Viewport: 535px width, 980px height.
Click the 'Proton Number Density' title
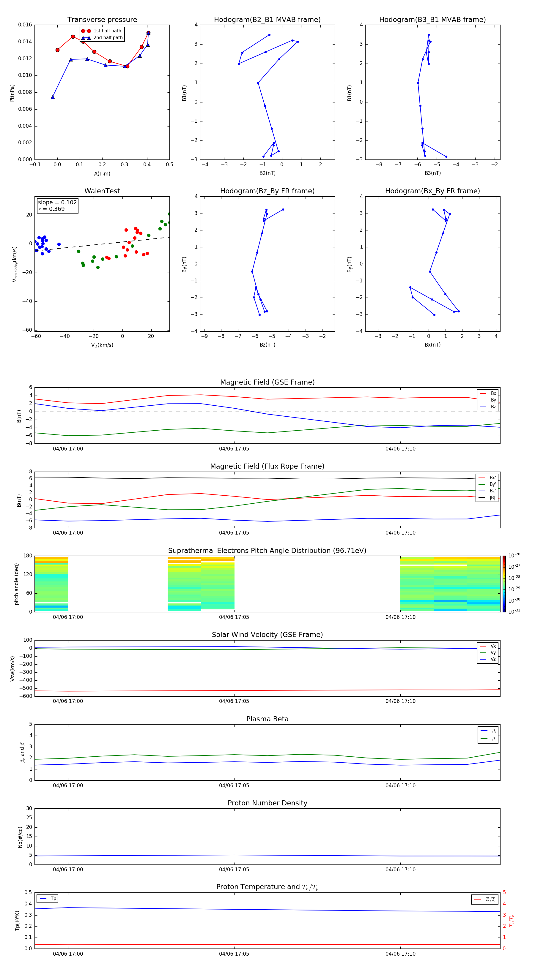(x=267, y=803)
